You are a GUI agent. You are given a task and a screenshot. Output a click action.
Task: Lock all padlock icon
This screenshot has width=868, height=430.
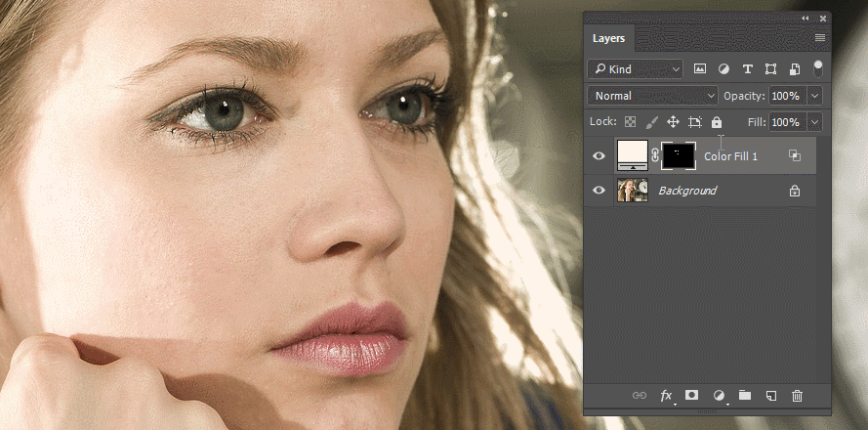717,122
